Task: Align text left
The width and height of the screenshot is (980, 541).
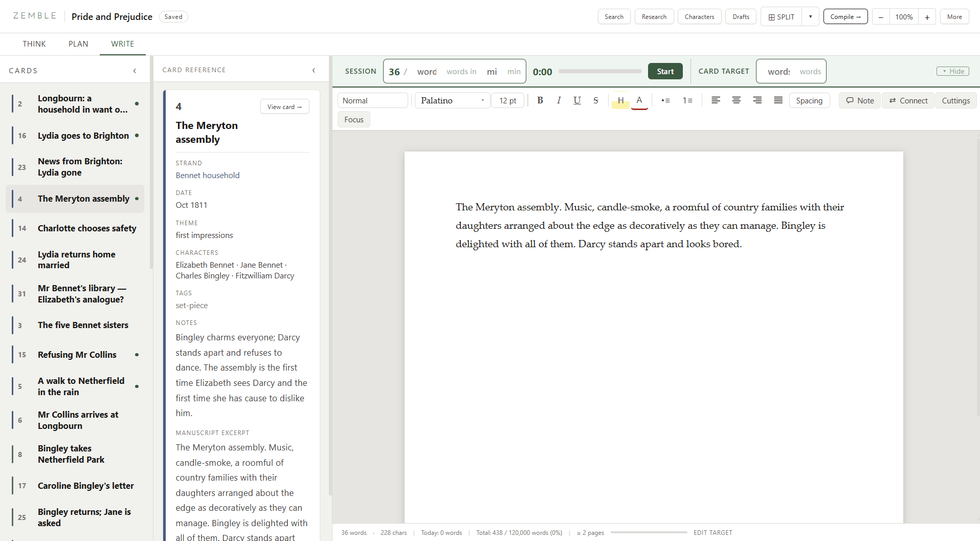Action: tap(716, 100)
